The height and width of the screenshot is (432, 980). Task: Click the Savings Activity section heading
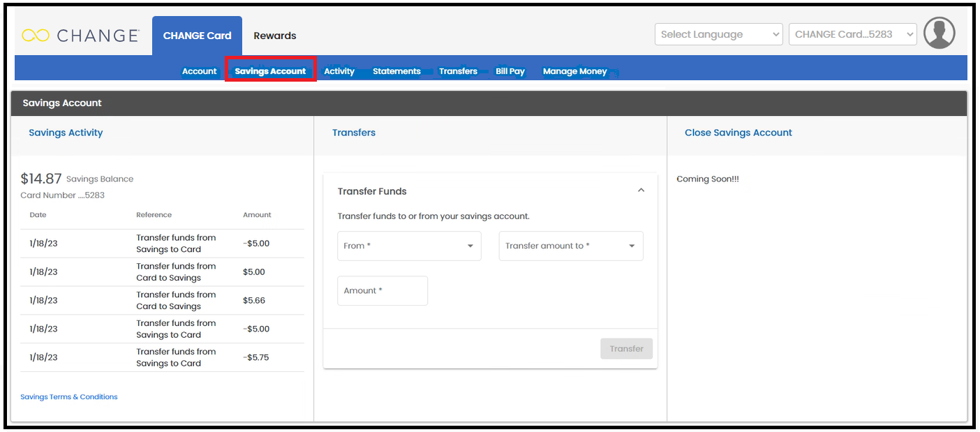(x=66, y=133)
